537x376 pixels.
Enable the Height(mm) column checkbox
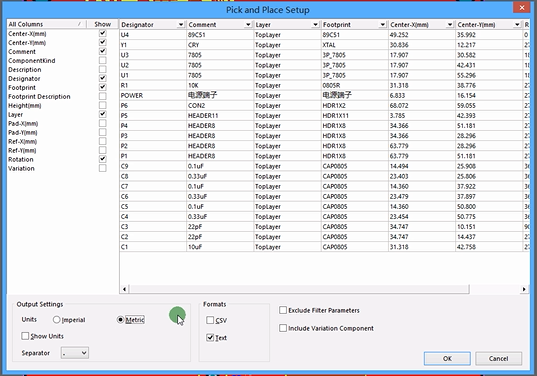(x=102, y=105)
